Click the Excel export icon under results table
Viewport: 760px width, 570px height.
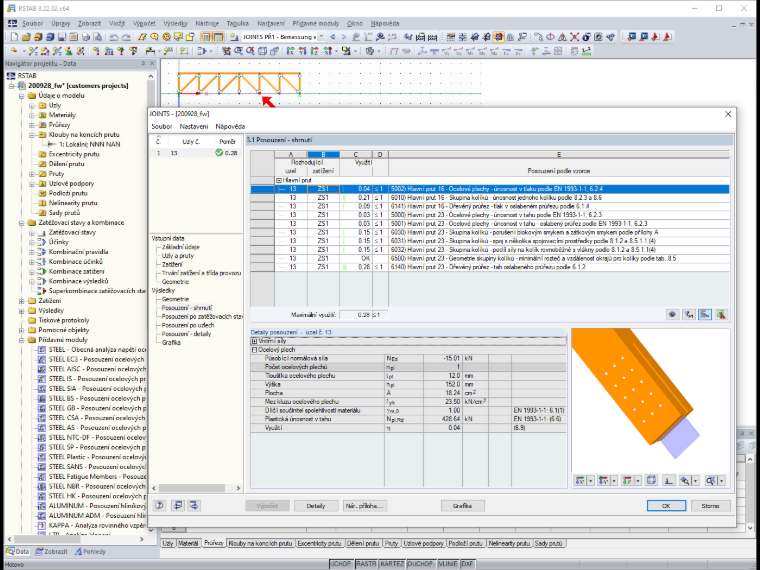click(721, 315)
